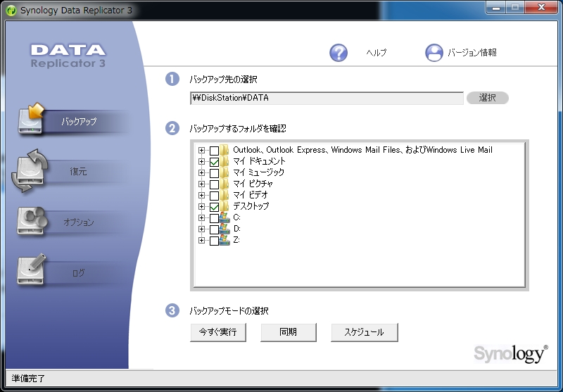
Task: Click the マイ ビデオ folder icon
Action: [x=224, y=195]
